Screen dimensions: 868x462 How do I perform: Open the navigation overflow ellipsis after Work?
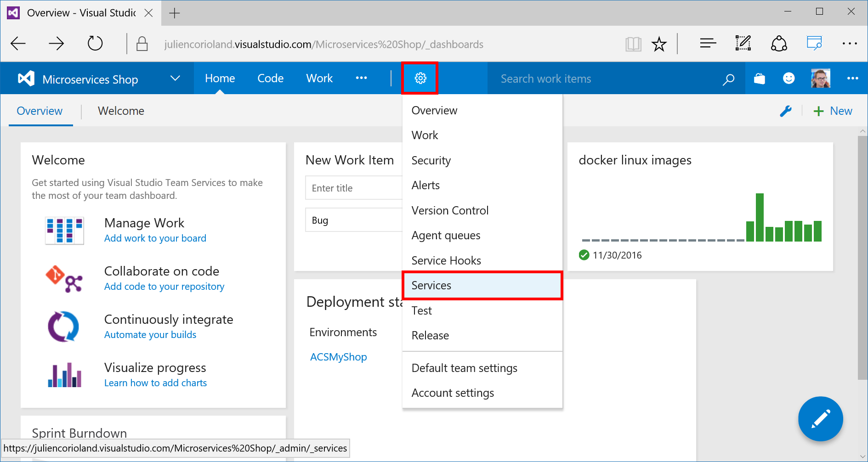point(361,78)
